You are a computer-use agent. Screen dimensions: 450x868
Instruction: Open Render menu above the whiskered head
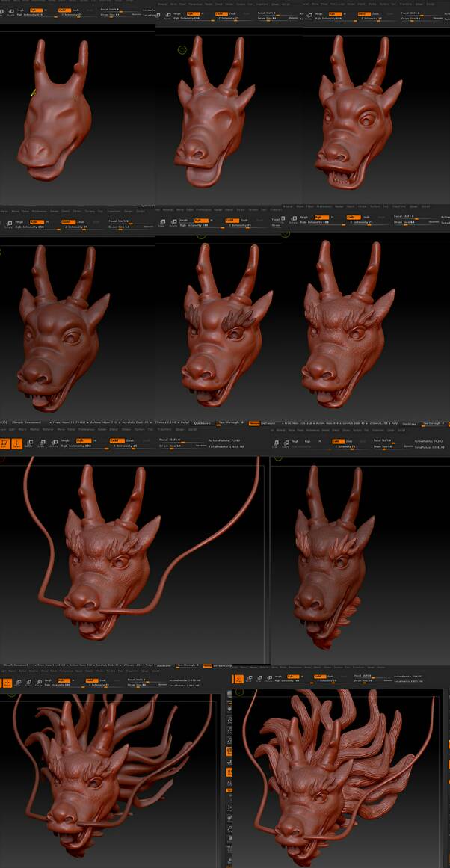[102, 429]
